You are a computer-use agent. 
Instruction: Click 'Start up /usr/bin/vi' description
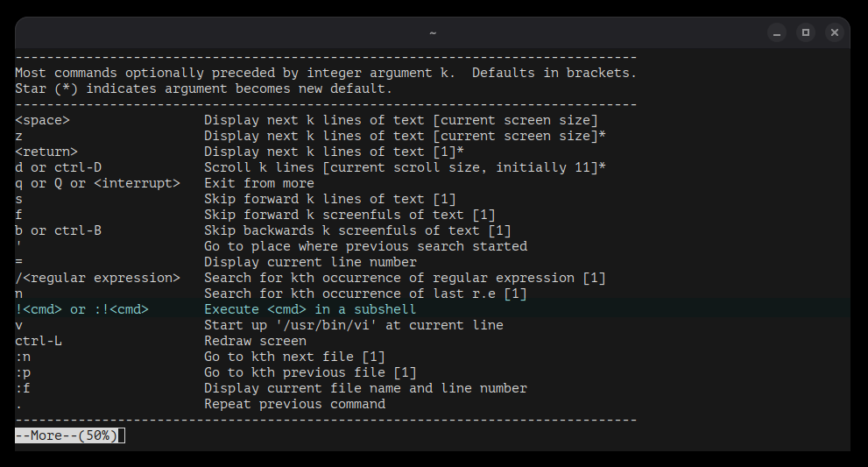tap(353, 325)
